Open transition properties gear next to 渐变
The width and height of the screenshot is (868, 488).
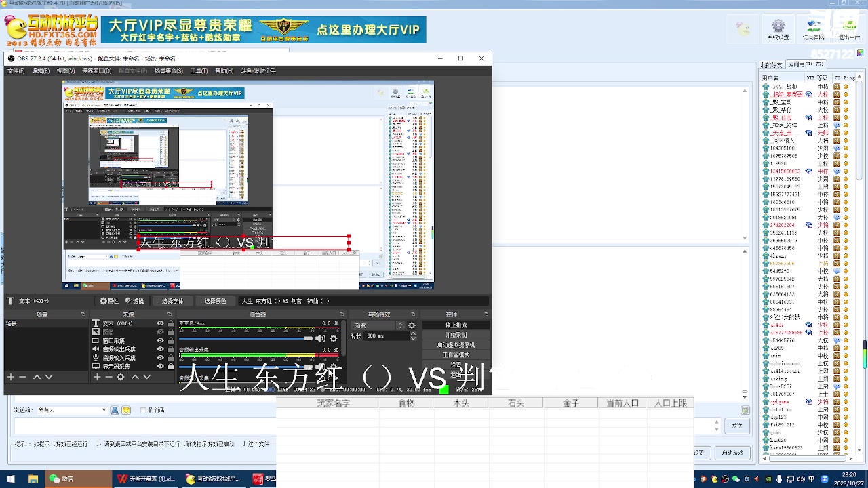coord(412,325)
